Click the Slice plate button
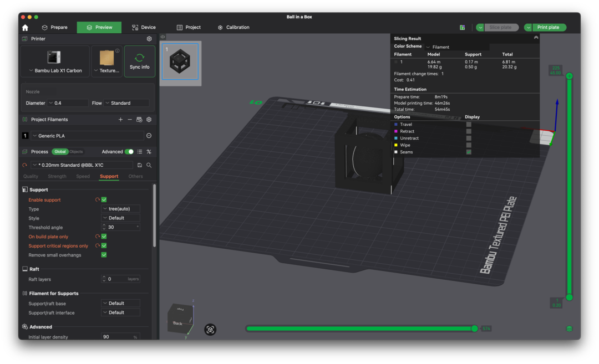Viewport: 599px width, 364px height. 501,28
